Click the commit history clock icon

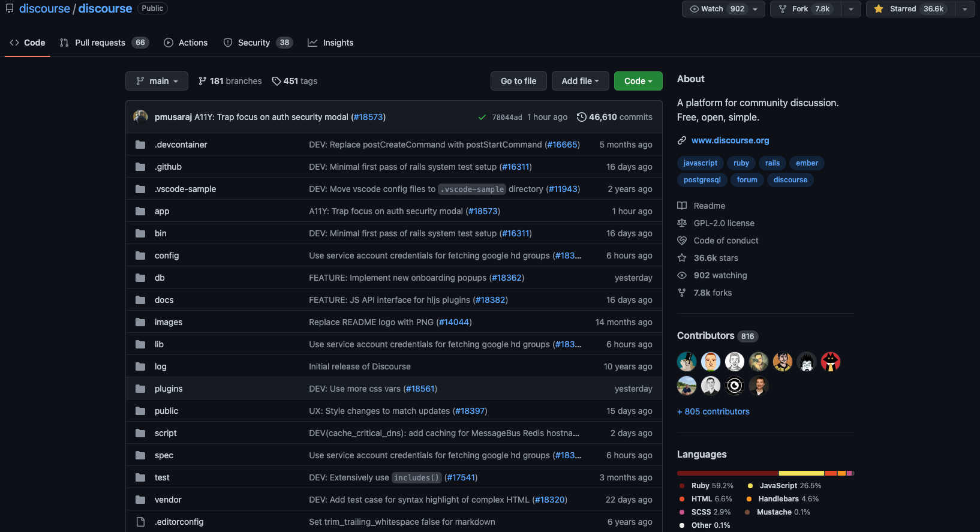(581, 117)
